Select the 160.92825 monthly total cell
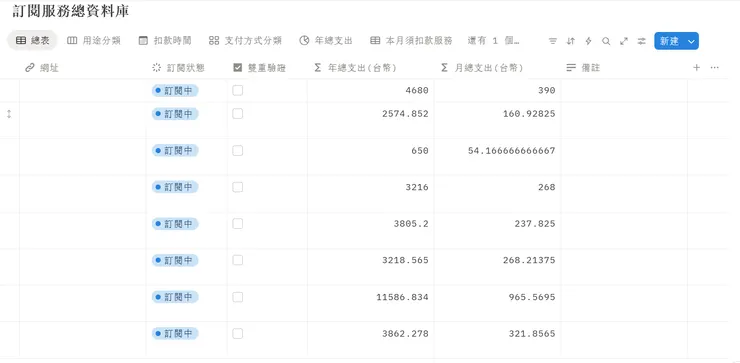Screen dimensions: 740x363 pyautogui.click(x=497, y=120)
